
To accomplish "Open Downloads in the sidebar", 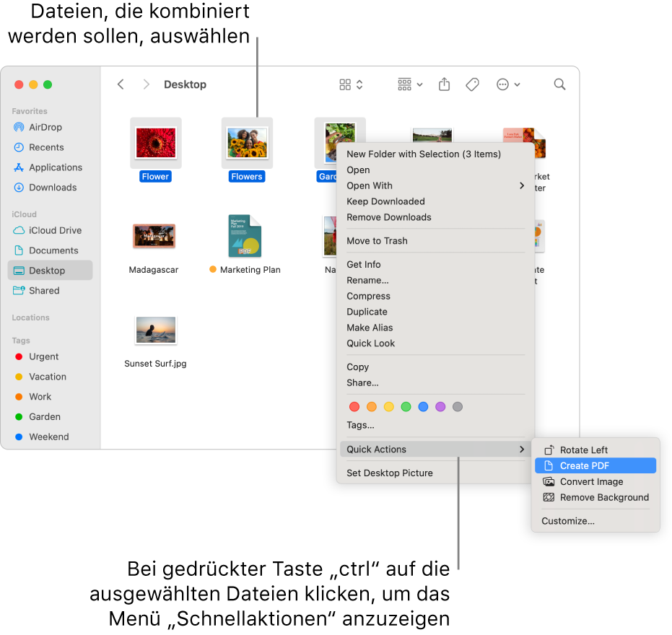I will click(x=50, y=188).
